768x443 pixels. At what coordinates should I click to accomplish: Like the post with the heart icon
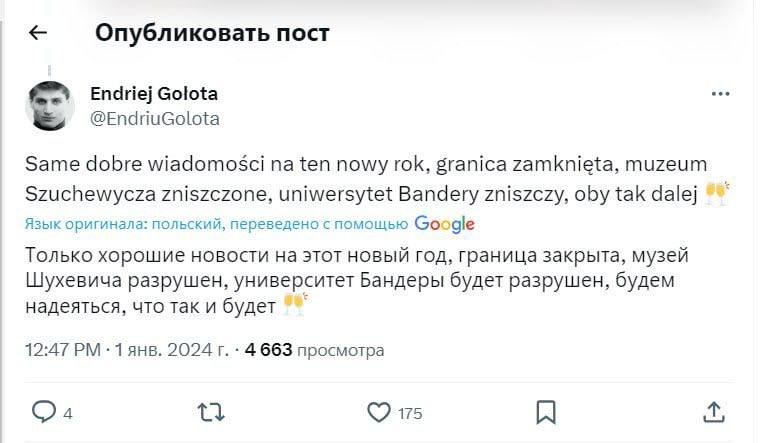378,412
